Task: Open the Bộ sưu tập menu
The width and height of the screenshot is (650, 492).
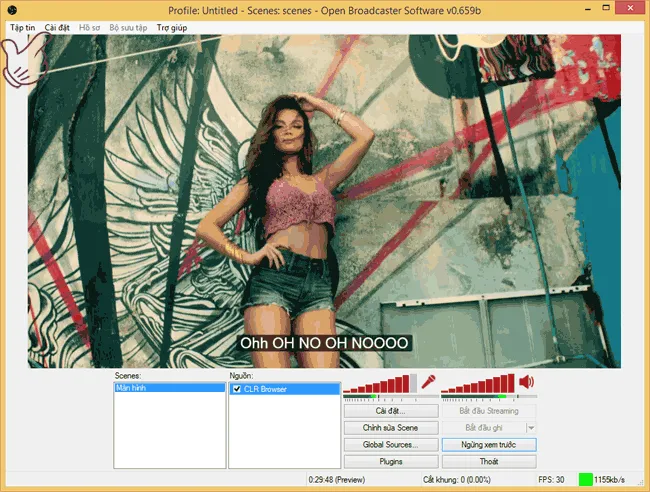Action: (x=128, y=27)
